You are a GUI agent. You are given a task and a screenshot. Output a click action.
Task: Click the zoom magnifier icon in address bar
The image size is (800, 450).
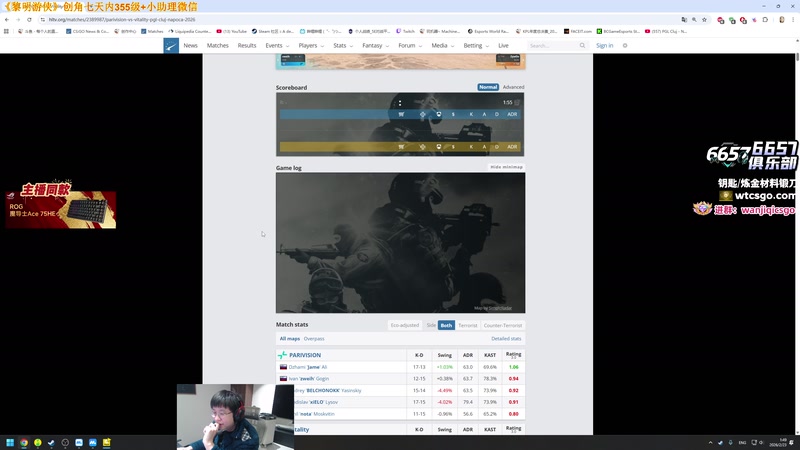(694, 19)
